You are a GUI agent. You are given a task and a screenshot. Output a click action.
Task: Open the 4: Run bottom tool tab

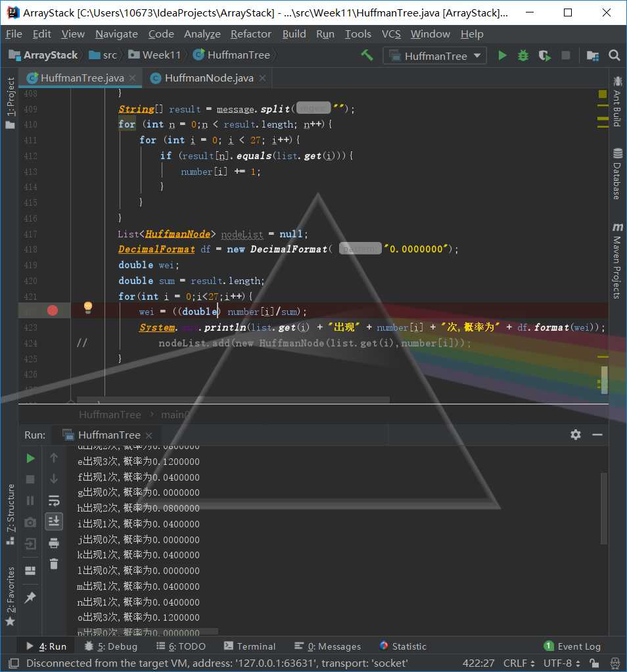46,646
